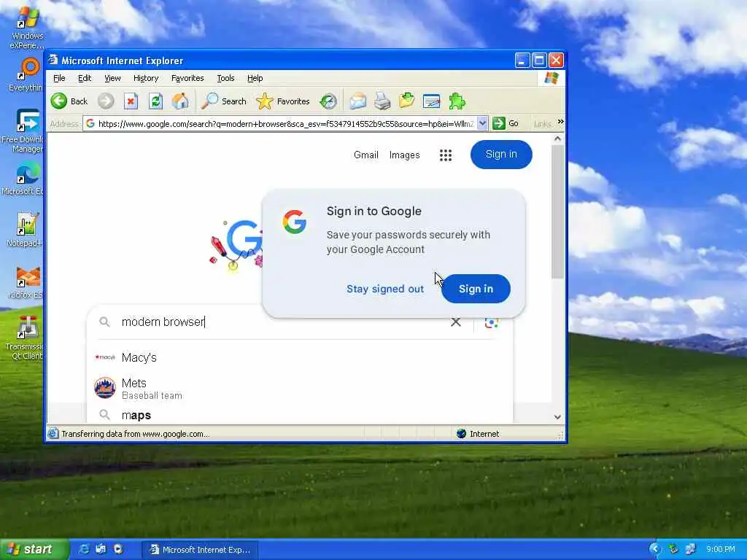Click the top-right Sign in button

[501, 155]
